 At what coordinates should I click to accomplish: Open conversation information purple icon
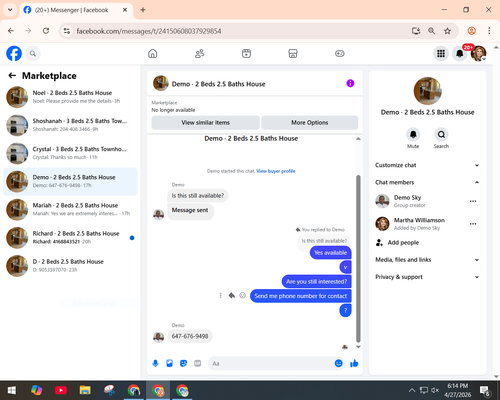(350, 83)
